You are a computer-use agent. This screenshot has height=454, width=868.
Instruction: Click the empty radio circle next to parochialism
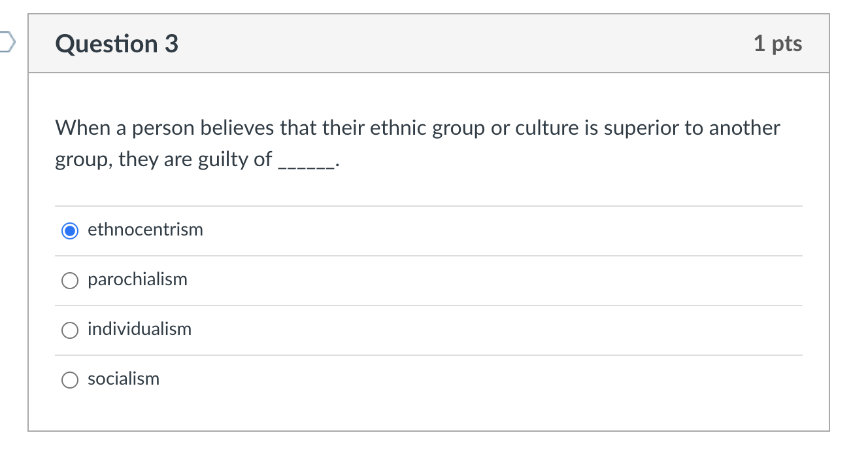coord(70,280)
